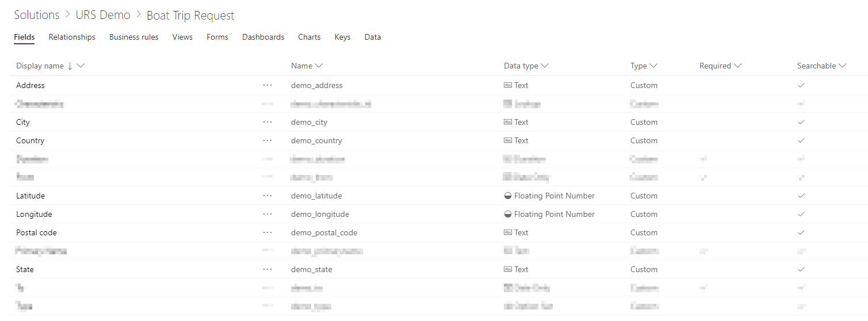Open more options for Country row

click(x=267, y=140)
